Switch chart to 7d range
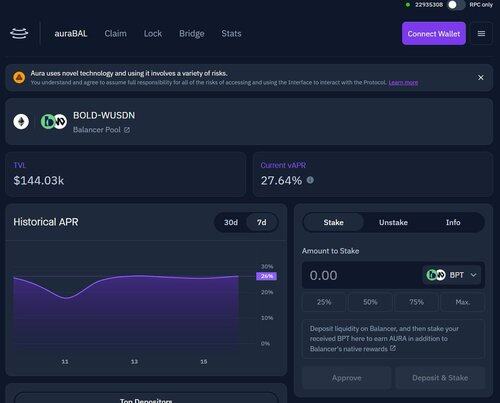The width and height of the screenshot is (500, 403). point(262,222)
